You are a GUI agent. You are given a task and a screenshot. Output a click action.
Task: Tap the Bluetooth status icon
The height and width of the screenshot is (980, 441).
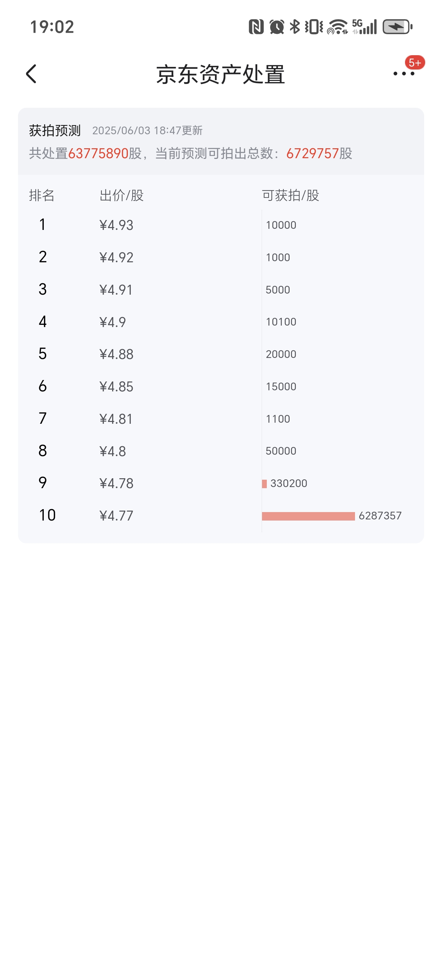point(295,27)
